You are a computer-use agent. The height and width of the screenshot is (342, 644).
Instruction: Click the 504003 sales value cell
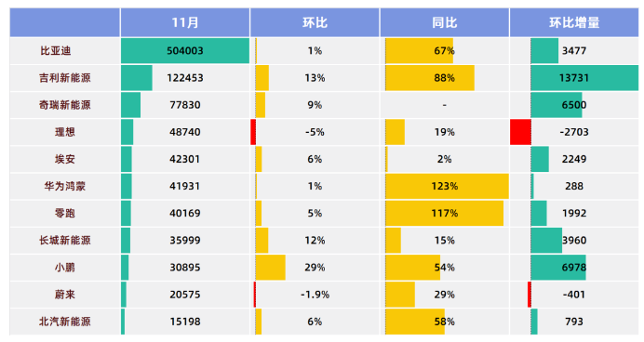(185, 51)
